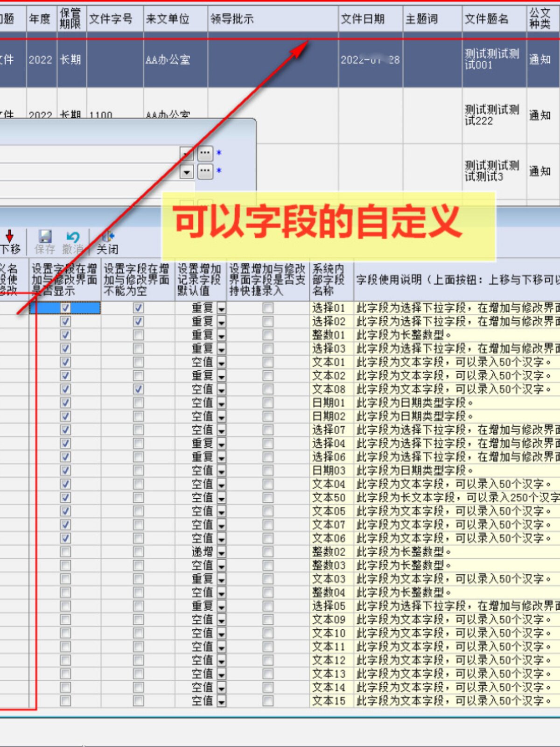Viewport: 560px width, 747px height.
Task: Select the record titled 测试测试测试测试3
Action: click(x=494, y=171)
